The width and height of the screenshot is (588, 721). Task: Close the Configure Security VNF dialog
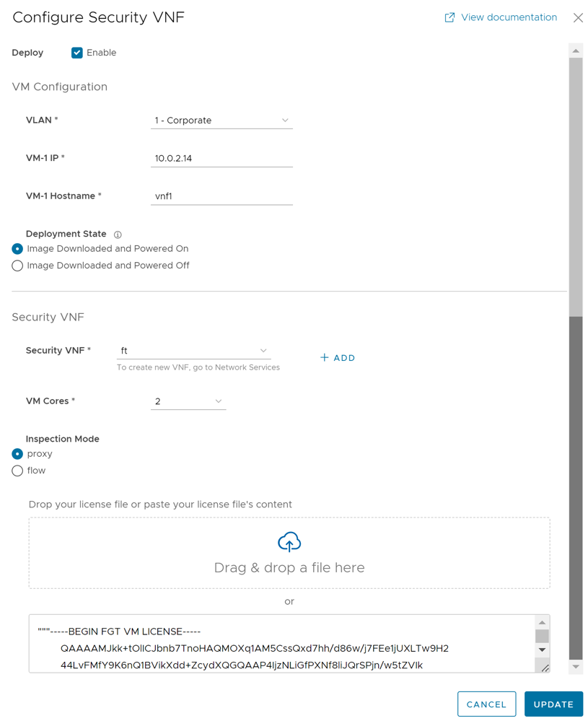[x=578, y=18]
